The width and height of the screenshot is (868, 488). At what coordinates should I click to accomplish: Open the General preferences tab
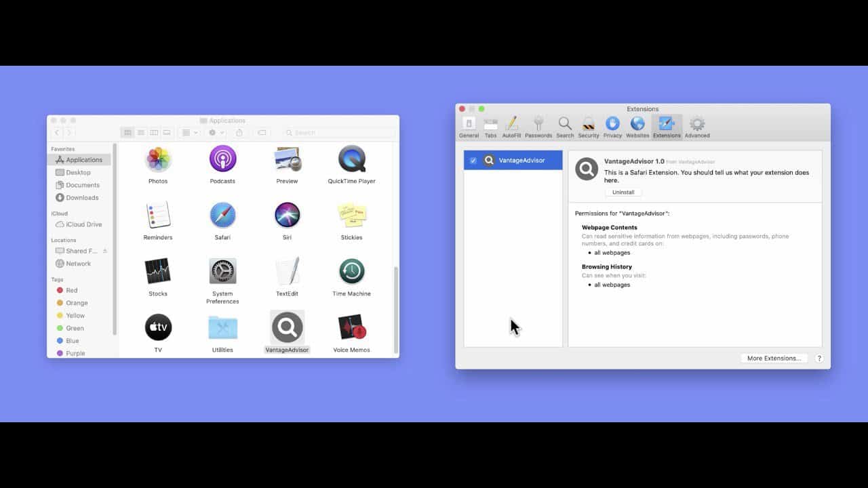(x=469, y=127)
